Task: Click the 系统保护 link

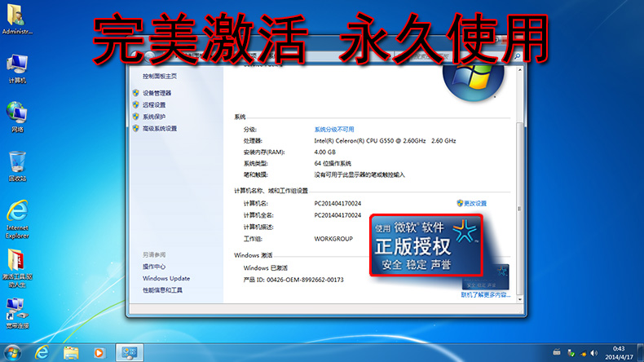Action: coord(153,117)
